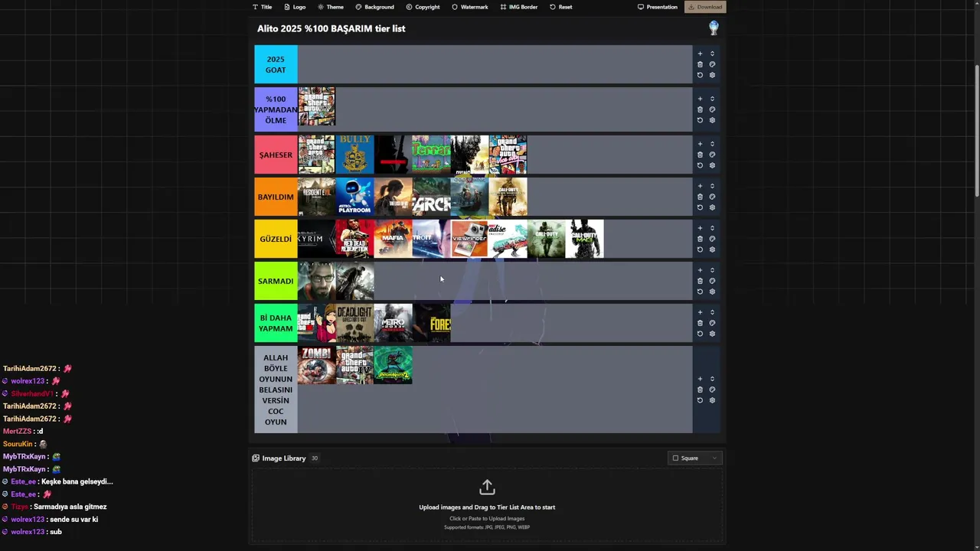Open settings gear of 2025 GOAT row
The image size is (980, 551).
712,75
